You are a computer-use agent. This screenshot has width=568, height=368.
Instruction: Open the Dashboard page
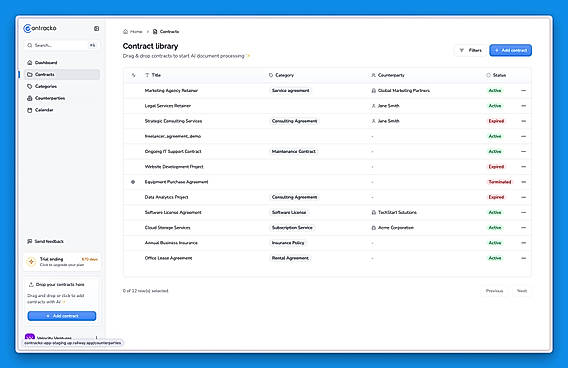[x=62, y=63]
